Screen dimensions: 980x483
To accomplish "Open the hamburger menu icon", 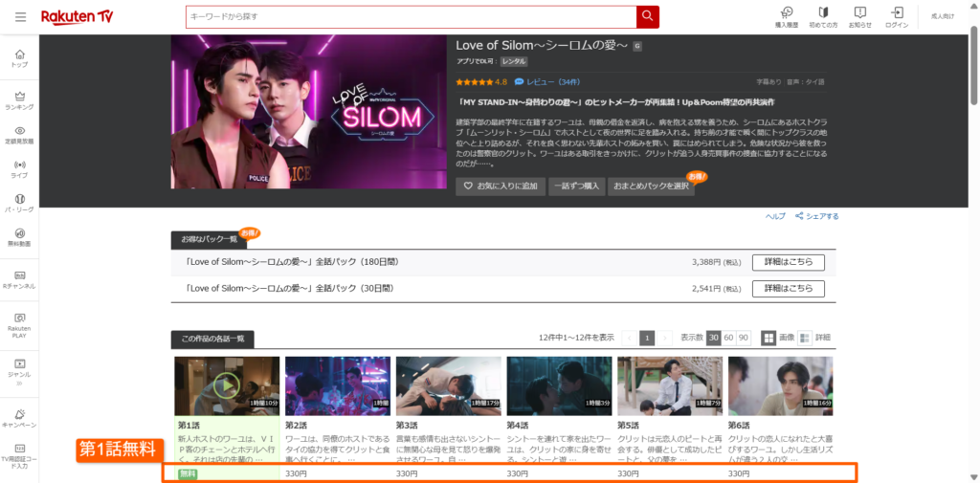I will pos(21,17).
